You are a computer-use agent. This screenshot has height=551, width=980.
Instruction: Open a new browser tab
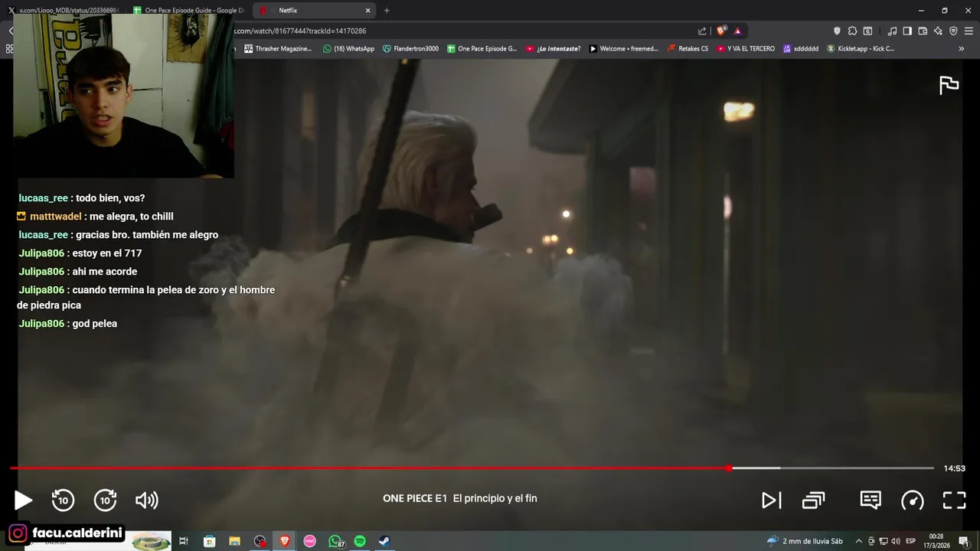(387, 11)
